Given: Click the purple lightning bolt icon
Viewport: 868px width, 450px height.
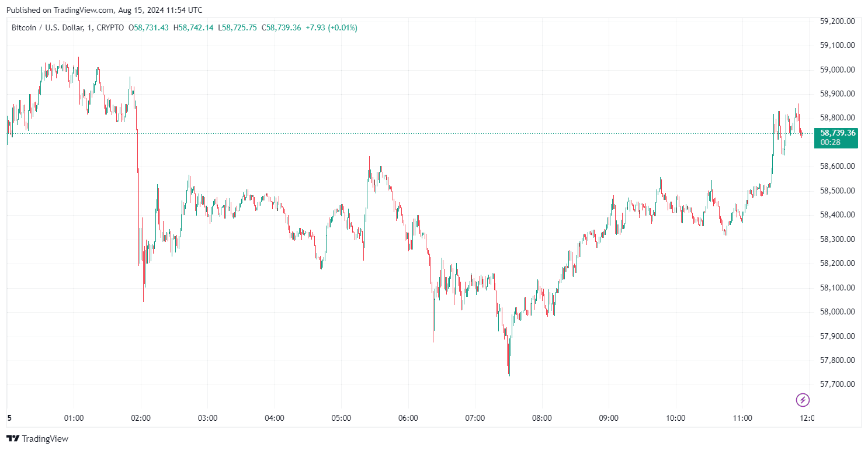Looking at the screenshot, I should click(803, 400).
